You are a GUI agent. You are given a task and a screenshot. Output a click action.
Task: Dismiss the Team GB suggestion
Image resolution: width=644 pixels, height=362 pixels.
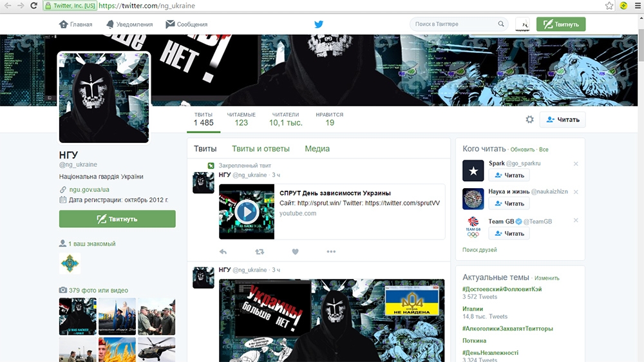tap(576, 220)
